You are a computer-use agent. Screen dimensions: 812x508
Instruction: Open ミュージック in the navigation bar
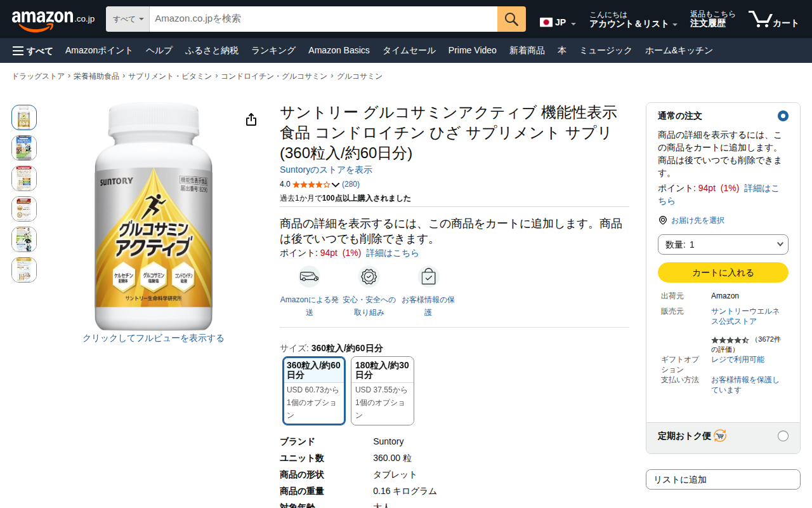[x=606, y=50]
